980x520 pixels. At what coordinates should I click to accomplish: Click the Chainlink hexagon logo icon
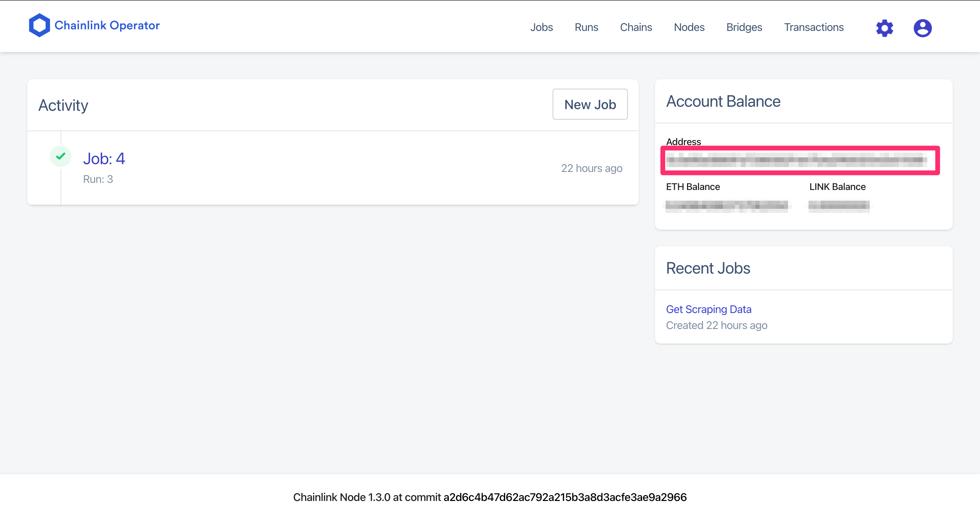click(39, 25)
